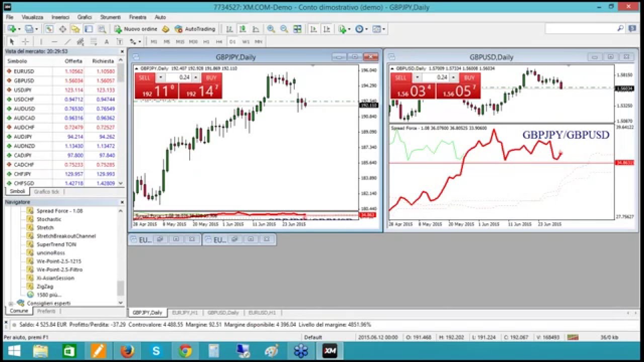Zoom out on the chart
The width and height of the screenshot is (644, 362).
click(x=284, y=29)
